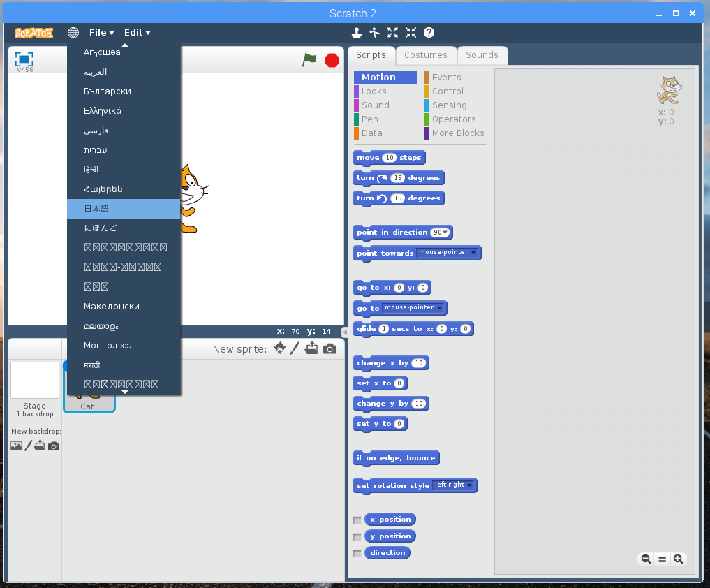Open the globe language menu icon
The image size is (710, 588).
73,33
